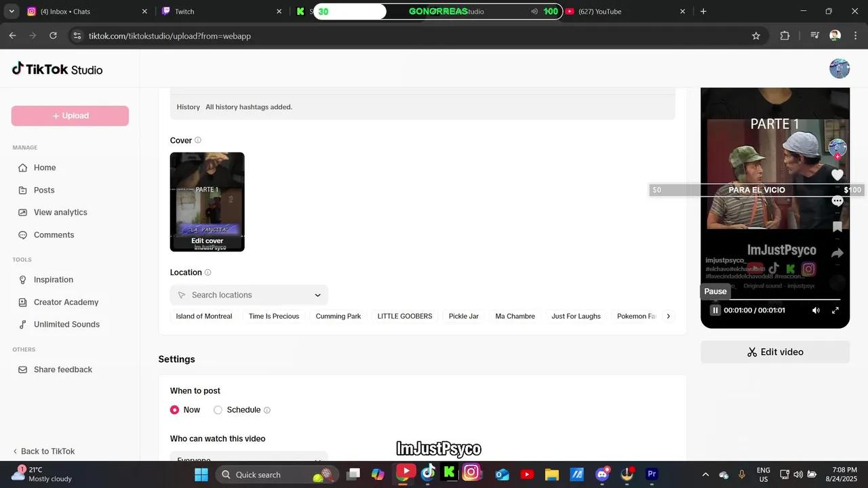Click the Cover info icon
The image size is (868, 488).
coord(198,140)
